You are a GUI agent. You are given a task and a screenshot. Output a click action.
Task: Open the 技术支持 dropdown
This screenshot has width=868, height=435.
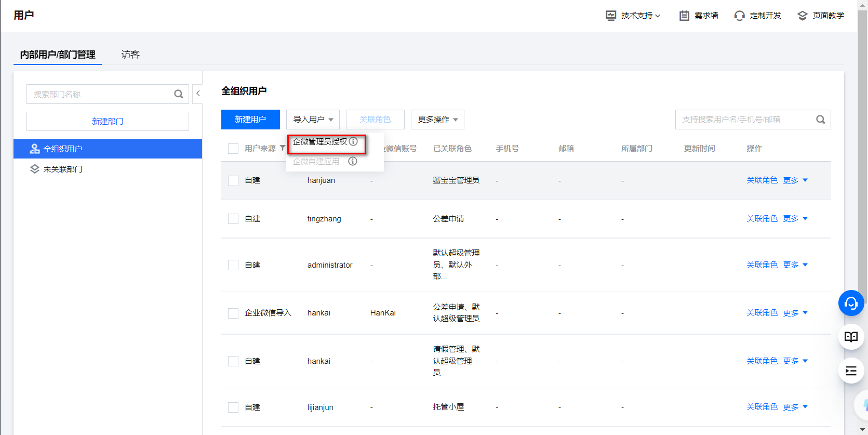pyautogui.click(x=641, y=16)
